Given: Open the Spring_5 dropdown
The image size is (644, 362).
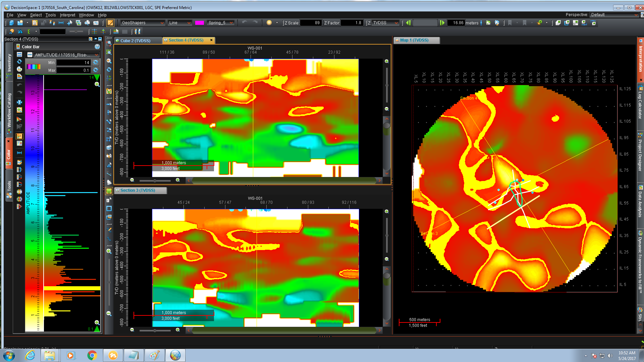Looking at the screenshot, I should (x=220, y=23).
